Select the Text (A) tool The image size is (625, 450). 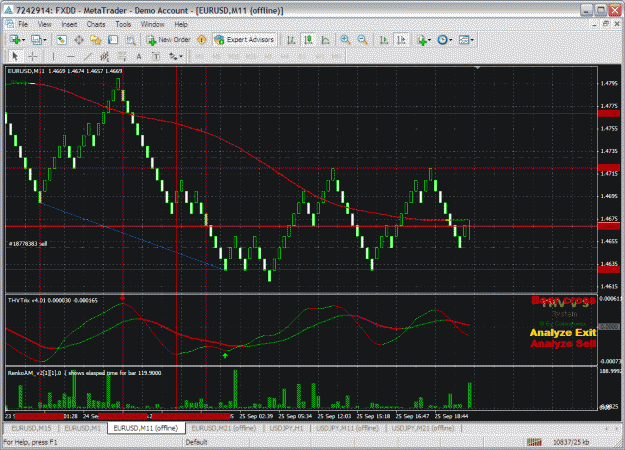[139, 57]
